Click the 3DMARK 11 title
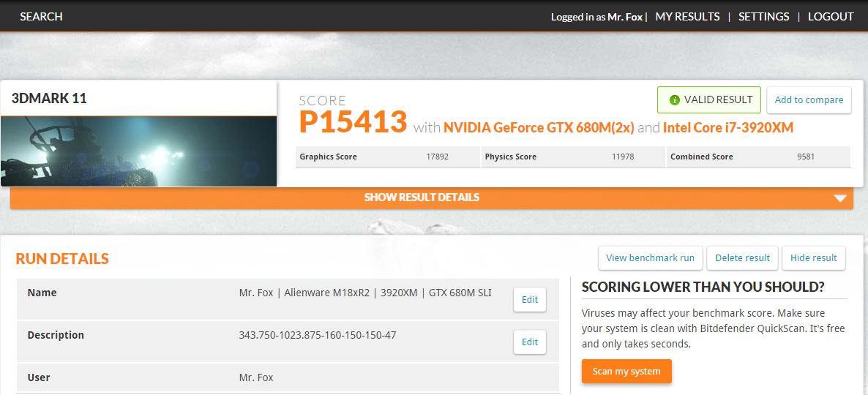The image size is (868, 395). tap(49, 99)
